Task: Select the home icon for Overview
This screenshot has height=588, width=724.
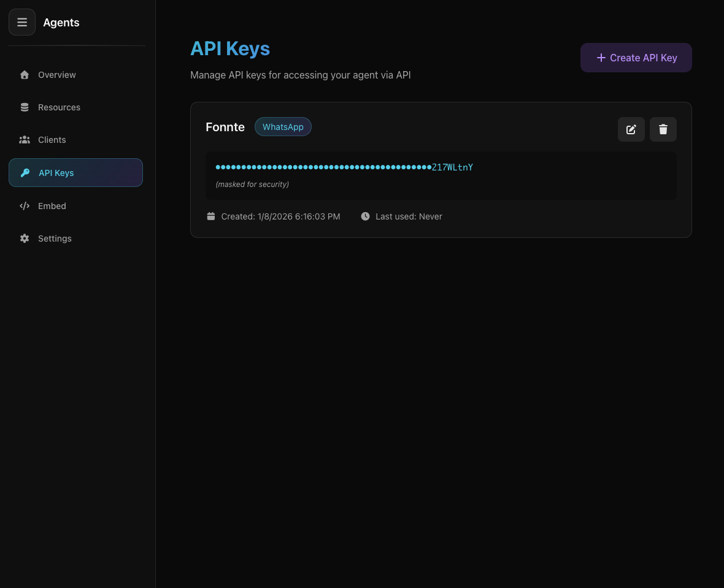Action: [25, 74]
